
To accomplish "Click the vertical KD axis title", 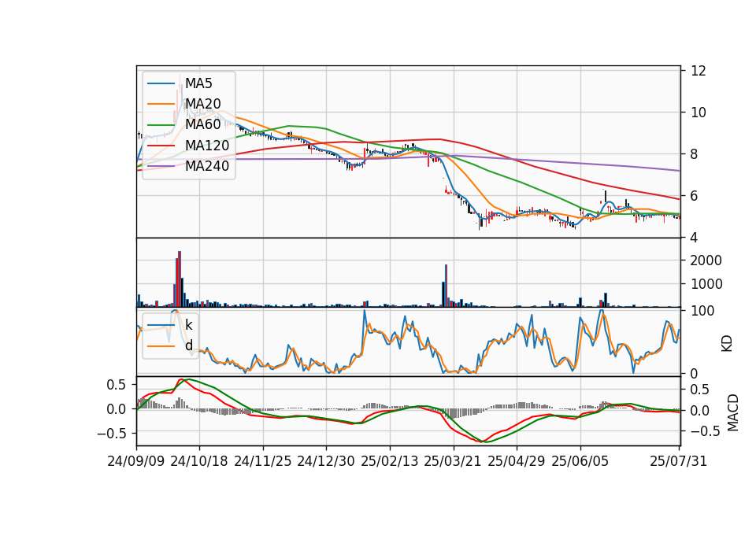I will [x=727, y=344].
